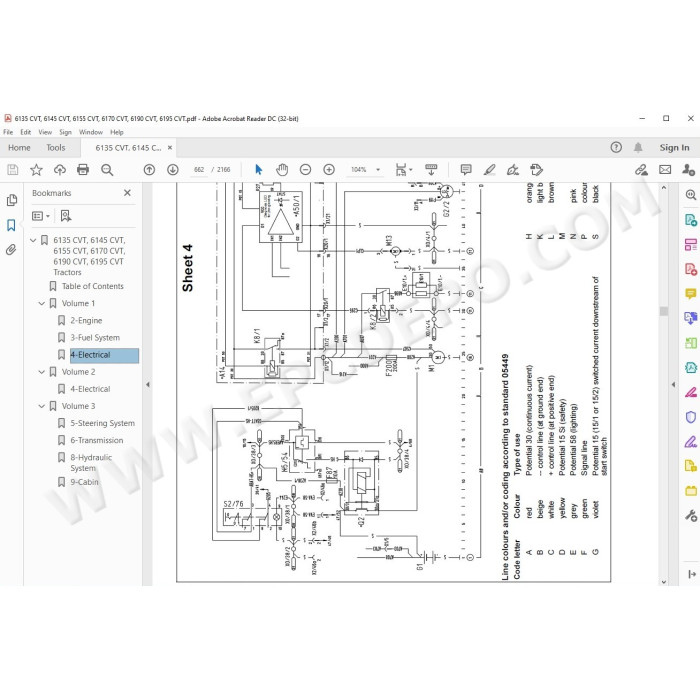Viewport: 700px width, 700px height.
Task: Go to next page arrow
Action: 173,170
